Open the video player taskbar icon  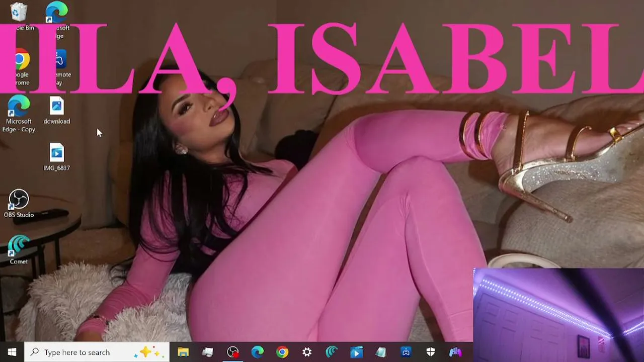coord(356,352)
